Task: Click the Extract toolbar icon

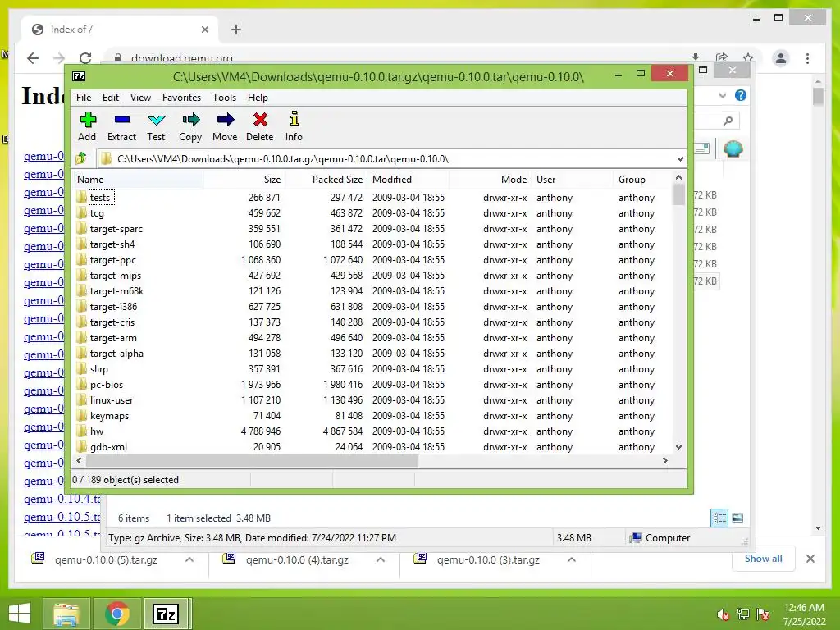Action: point(121,120)
